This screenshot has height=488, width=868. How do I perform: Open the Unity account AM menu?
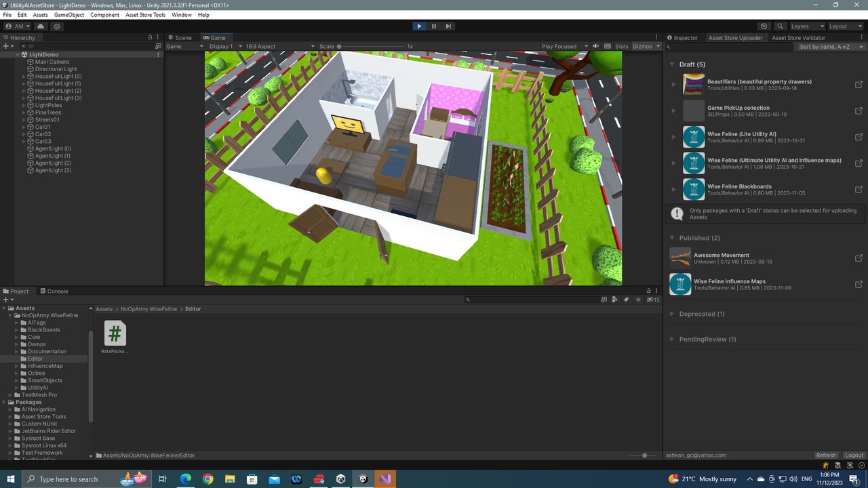coord(18,26)
